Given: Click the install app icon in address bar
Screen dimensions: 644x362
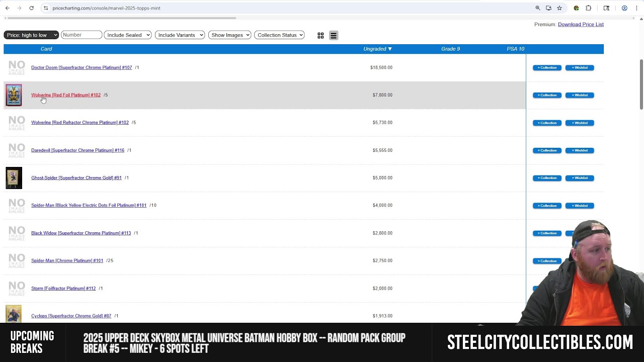Looking at the screenshot, I should pyautogui.click(x=548, y=8).
